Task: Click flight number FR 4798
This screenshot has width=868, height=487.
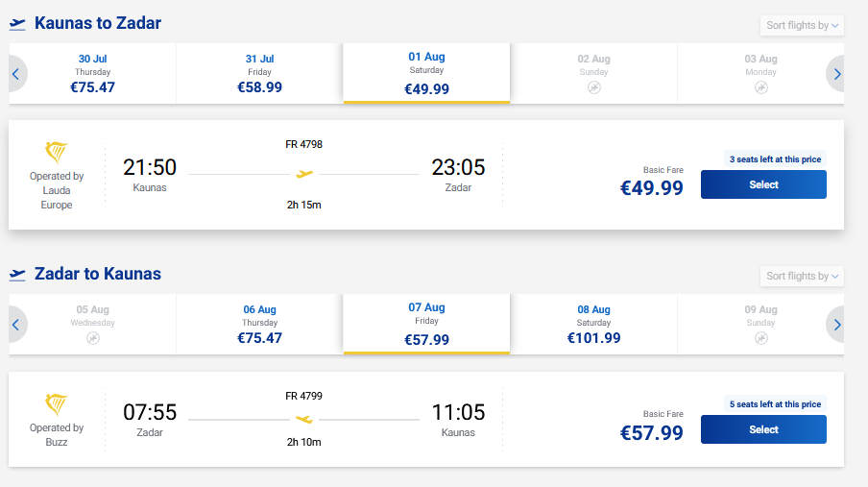Action: [x=304, y=144]
